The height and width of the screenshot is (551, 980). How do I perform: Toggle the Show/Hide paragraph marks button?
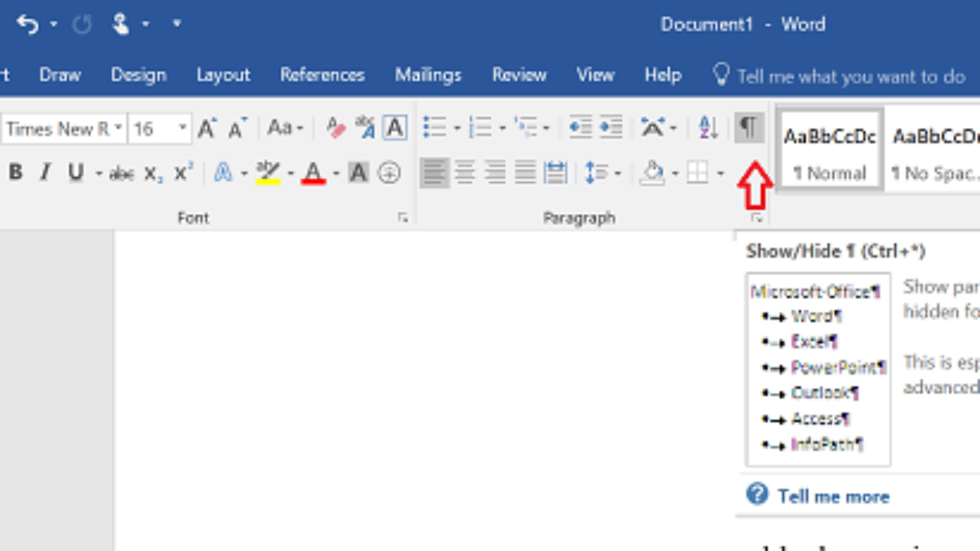click(x=749, y=127)
